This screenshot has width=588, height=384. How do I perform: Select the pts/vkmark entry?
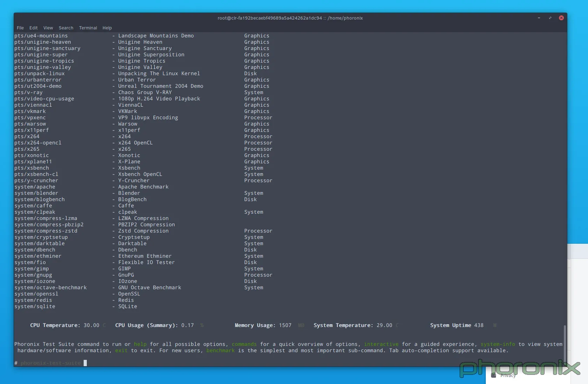point(30,111)
